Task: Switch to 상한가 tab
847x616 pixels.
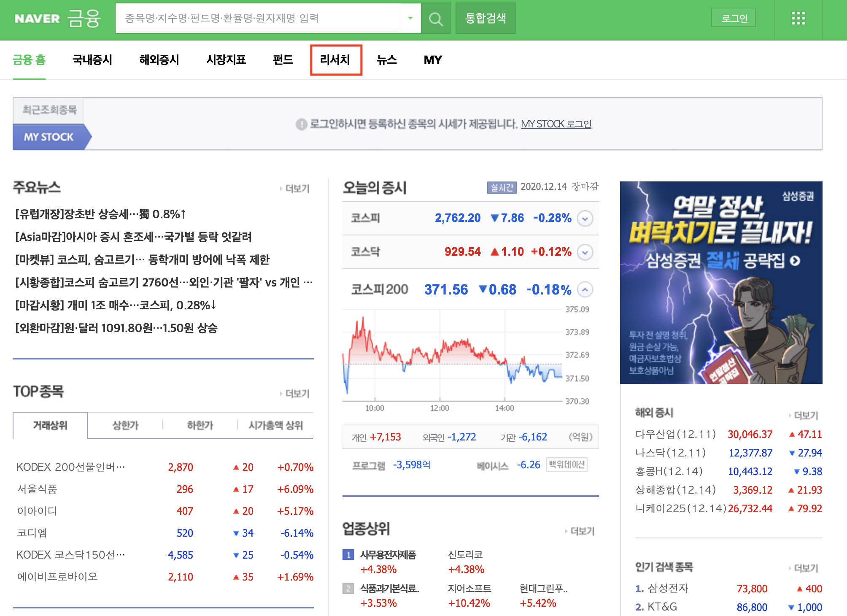Action: [125, 425]
